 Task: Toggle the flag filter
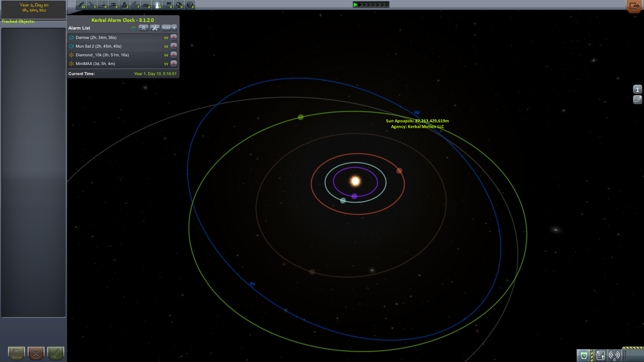tap(168, 5)
